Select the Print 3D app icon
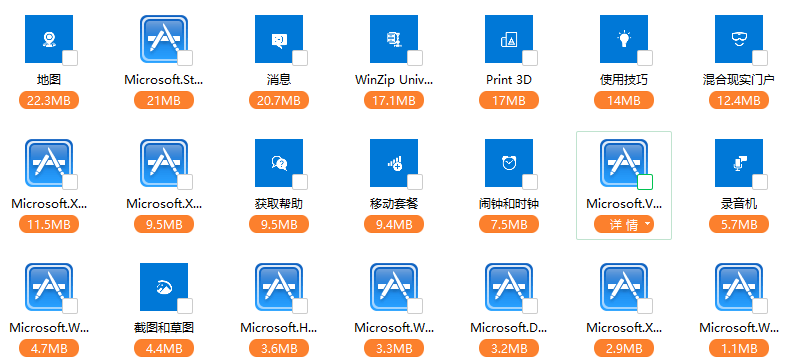This screenshot has width=788, height=364. 509,39
